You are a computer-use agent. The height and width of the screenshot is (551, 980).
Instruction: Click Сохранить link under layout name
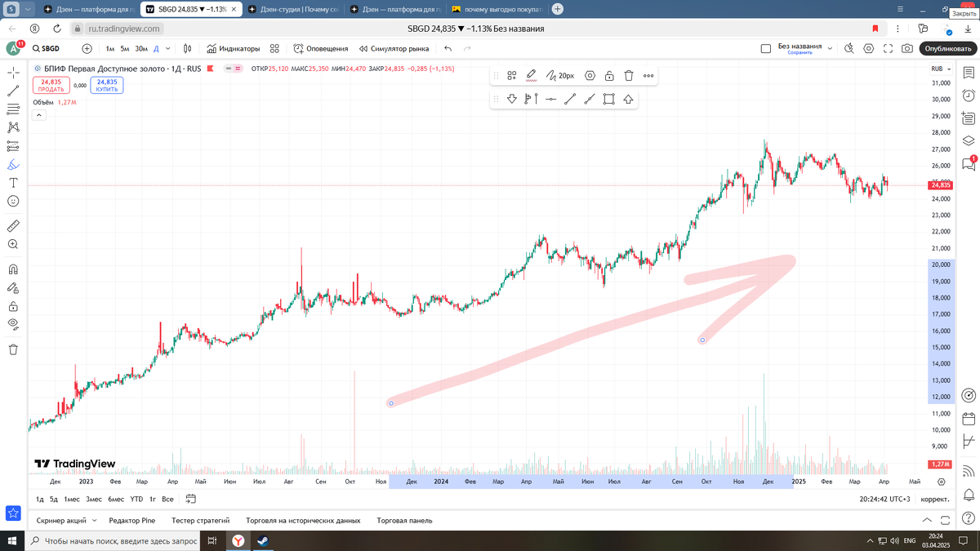(x=800, y=52)
